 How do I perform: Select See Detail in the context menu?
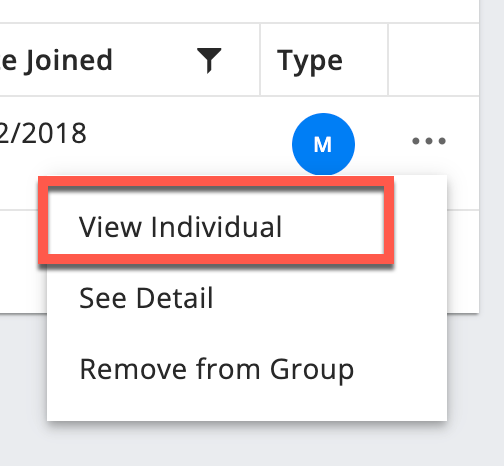coord(146,298)
